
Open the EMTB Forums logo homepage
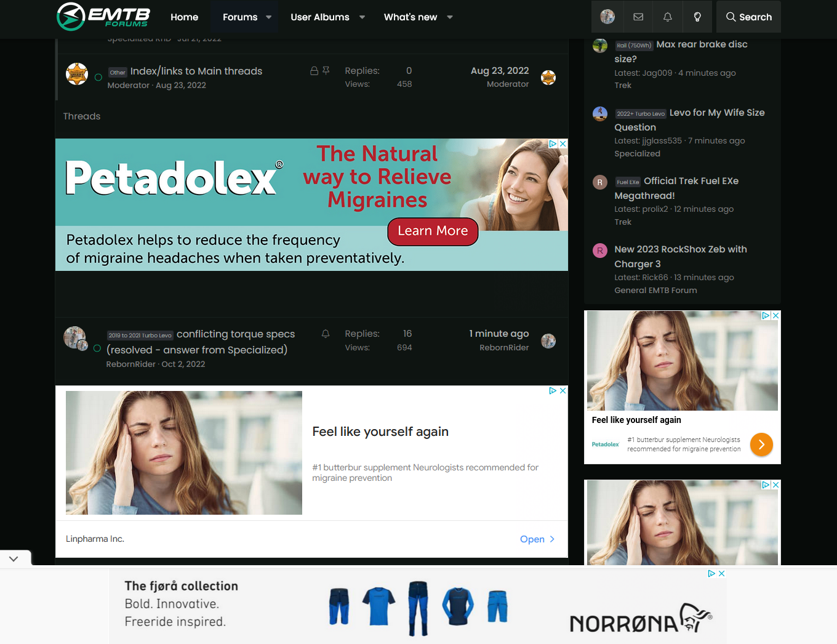(x=103, y=17)
